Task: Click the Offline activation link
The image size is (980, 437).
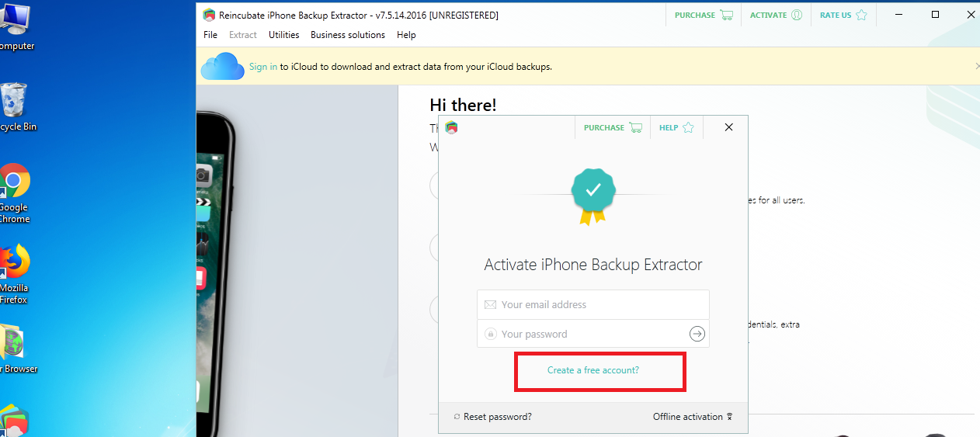Action: [693, 417]
